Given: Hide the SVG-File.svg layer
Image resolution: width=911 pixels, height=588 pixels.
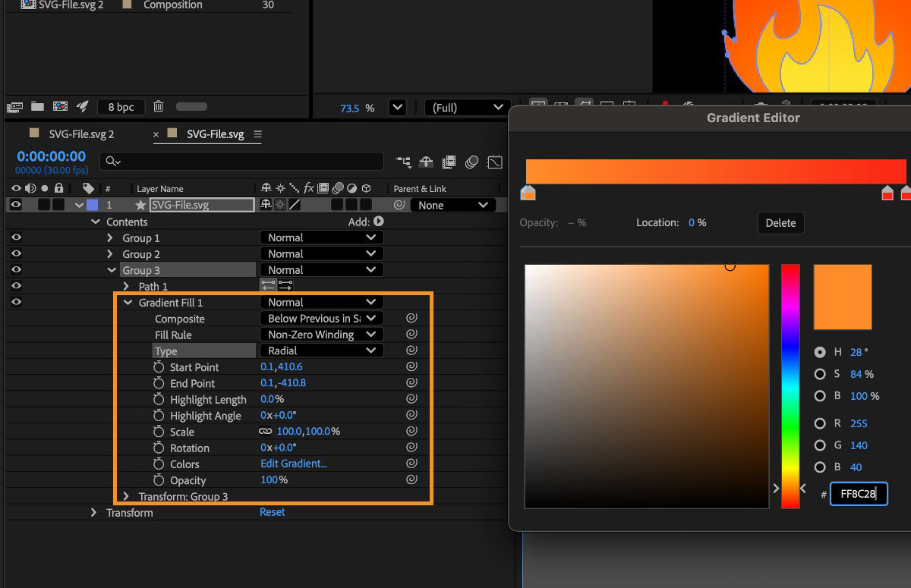Looking at the screenshot, I should point(17,204).
